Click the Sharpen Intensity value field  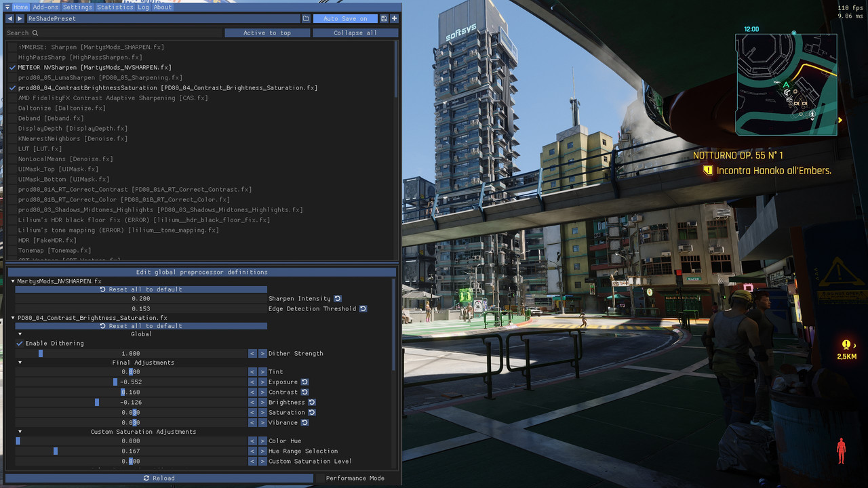[141, 299]
